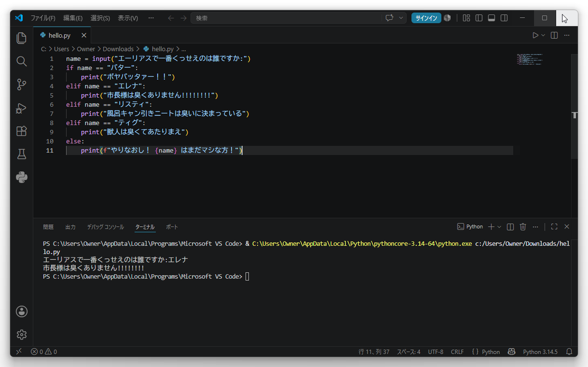Maximize the terminal panel size

pos(554,227)
